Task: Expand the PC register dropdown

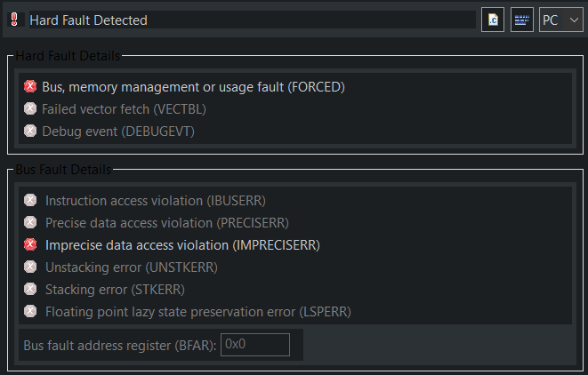Action: click(574, 20)
